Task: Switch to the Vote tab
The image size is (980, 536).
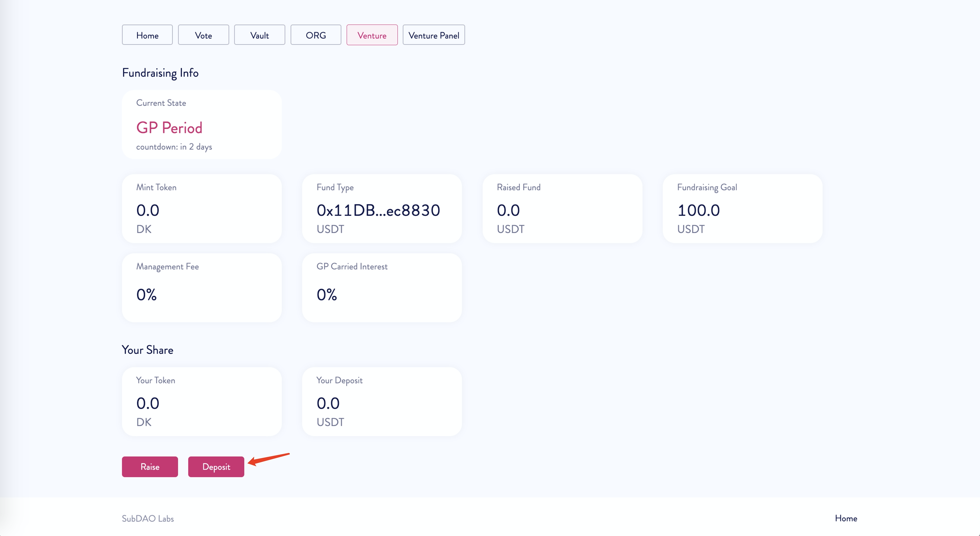Action: point(203,35)
